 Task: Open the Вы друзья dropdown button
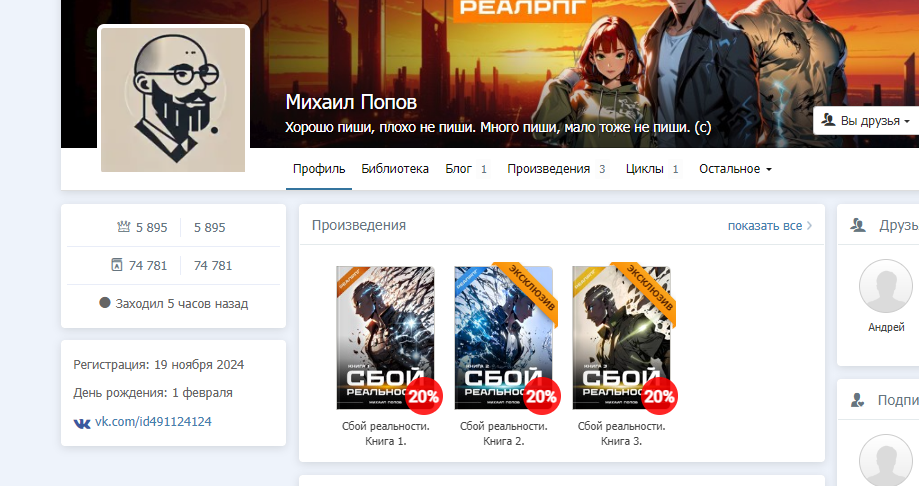tap(866, 121)
